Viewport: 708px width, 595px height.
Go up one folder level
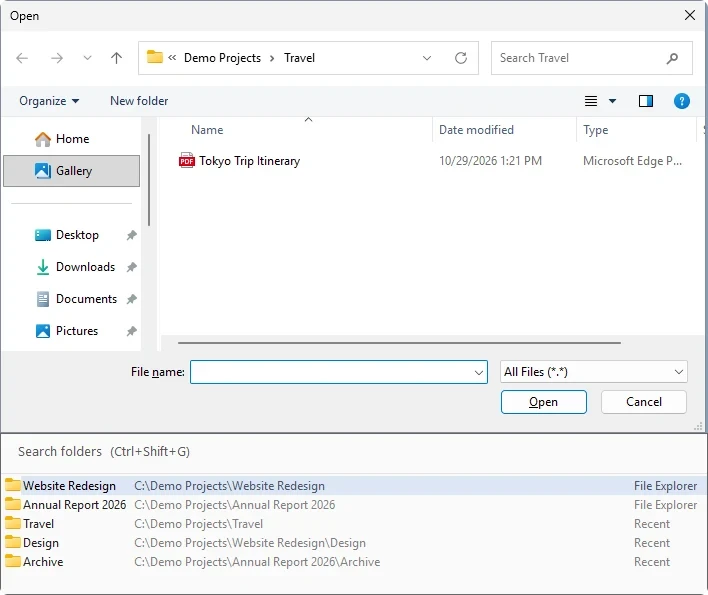[x=116, y=58]
